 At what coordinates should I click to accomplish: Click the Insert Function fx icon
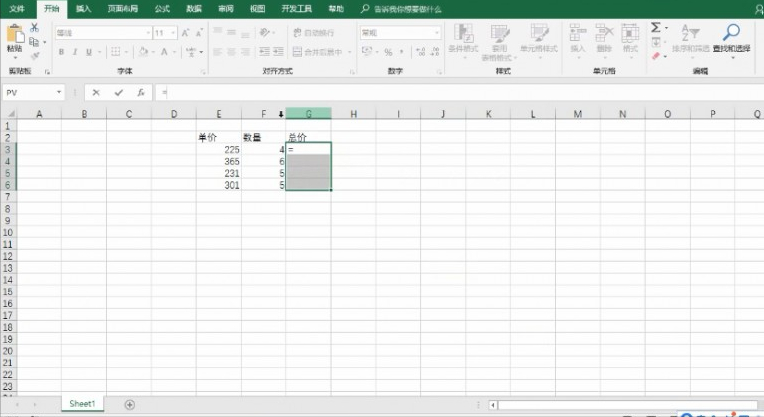(x=141, y=93)
